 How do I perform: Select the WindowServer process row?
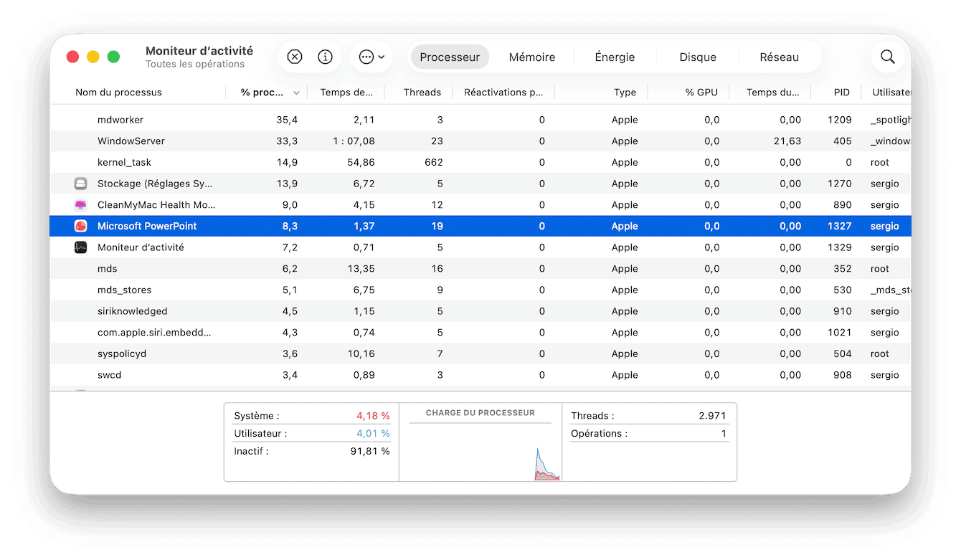pos(480,141)
